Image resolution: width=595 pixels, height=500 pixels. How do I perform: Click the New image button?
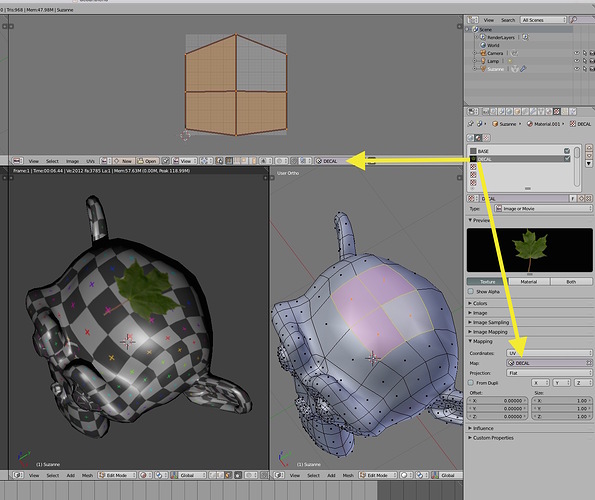[x=123, y=161]
